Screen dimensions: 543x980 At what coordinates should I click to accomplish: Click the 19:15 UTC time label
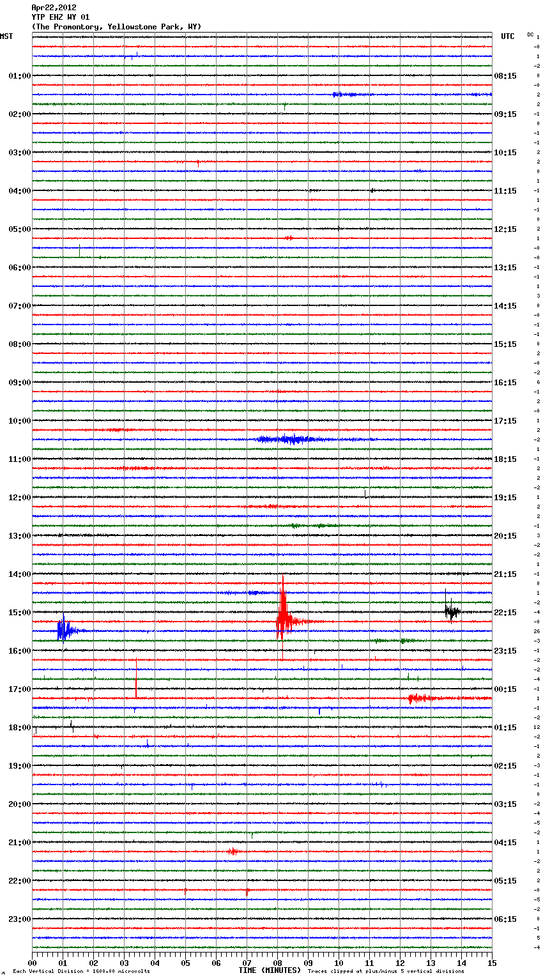tap(505, 498)
